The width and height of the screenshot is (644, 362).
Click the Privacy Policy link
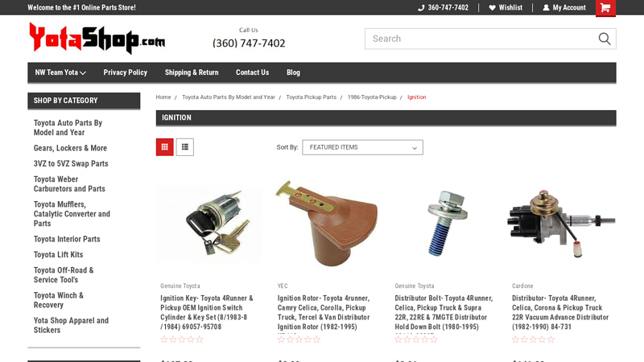coord(126,72)
